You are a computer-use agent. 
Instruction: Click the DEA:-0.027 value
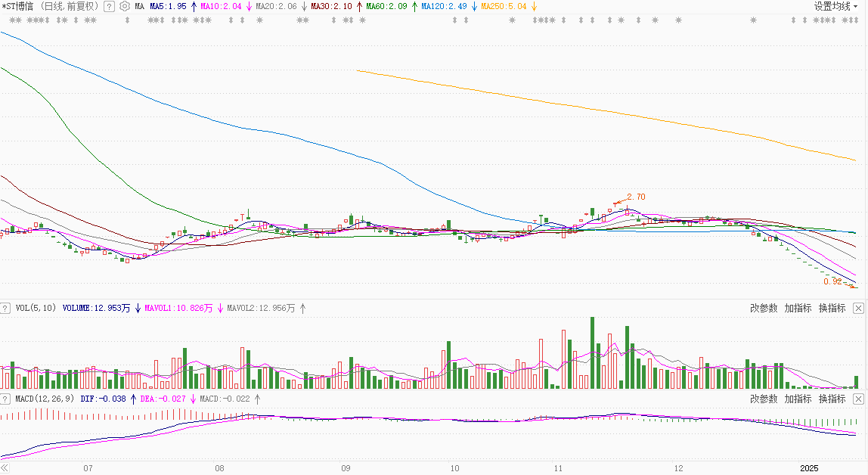pos(163,399)
